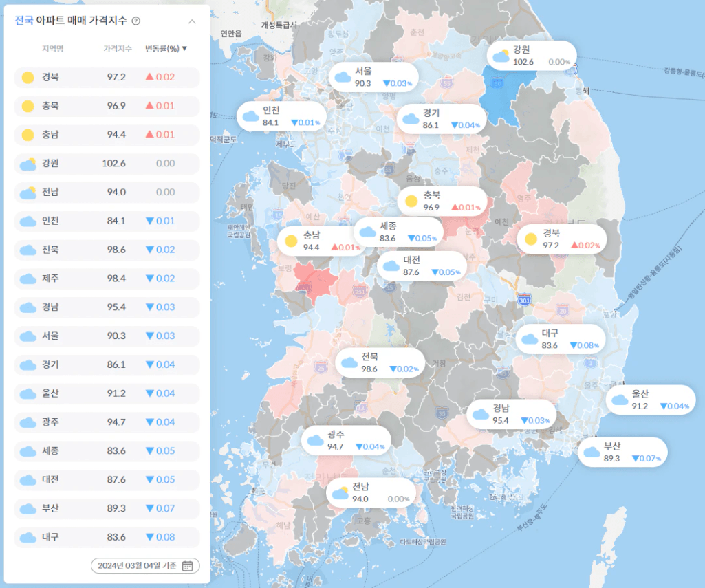Select 충북 region name in list
Viewport: 705px width, 588px height.
coord(50,106)
